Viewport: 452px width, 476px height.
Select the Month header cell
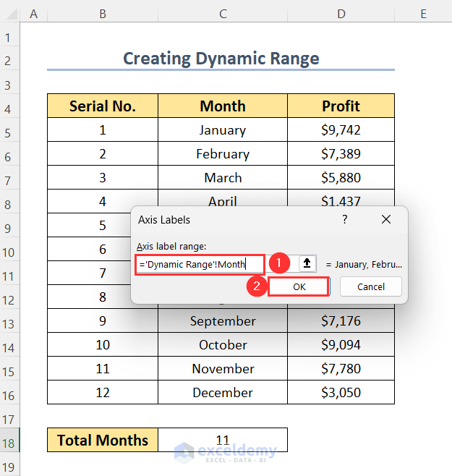[223, 106]
